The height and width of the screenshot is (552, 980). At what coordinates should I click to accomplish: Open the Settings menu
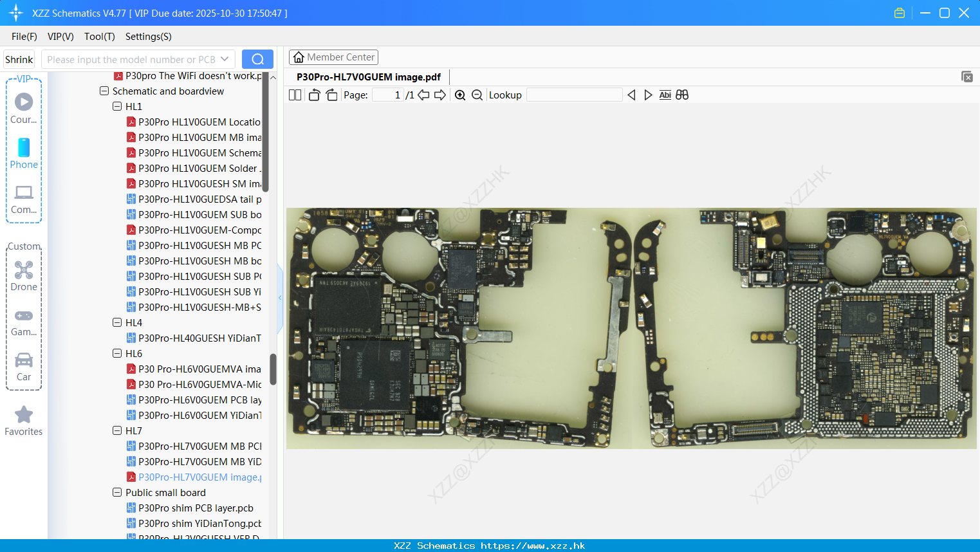click(149, 37)
